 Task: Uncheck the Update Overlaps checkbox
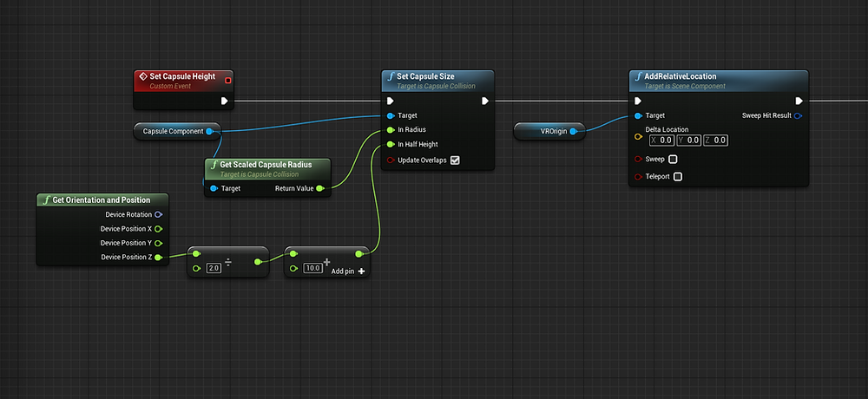click(455, 160)
